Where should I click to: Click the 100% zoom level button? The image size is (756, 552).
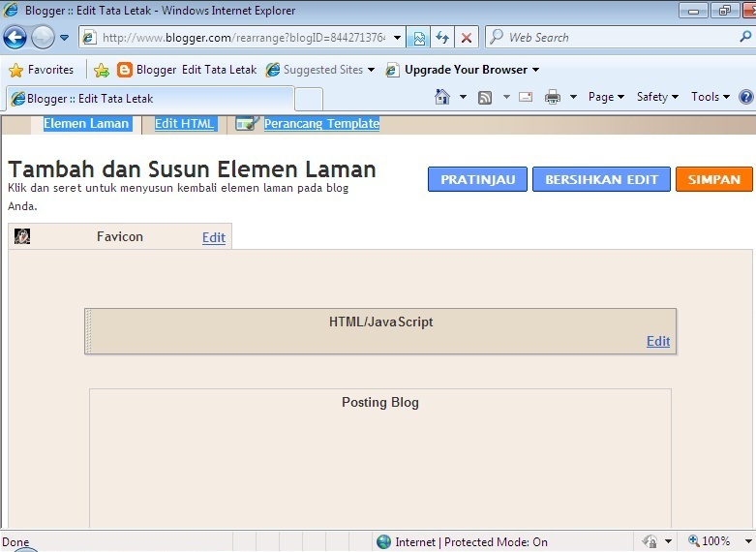tap(709, 541)
